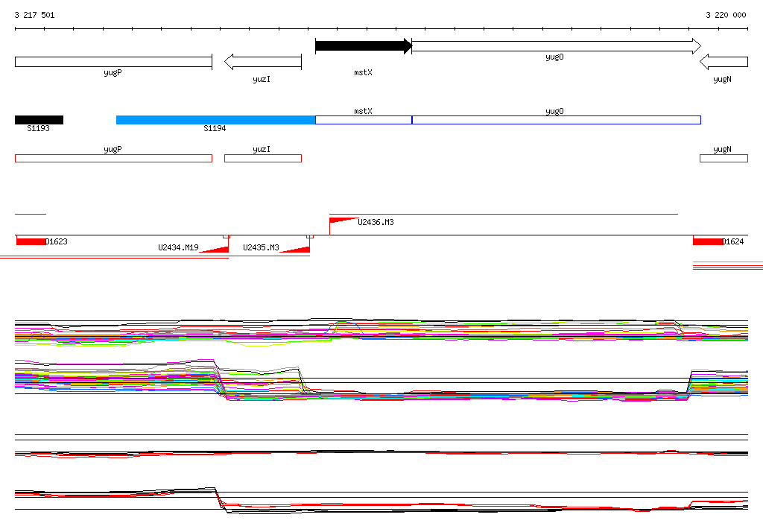Click the yugO label under the top arrow
The height and width of the screenshot is (532, 763).
click(x=554, y=57)
